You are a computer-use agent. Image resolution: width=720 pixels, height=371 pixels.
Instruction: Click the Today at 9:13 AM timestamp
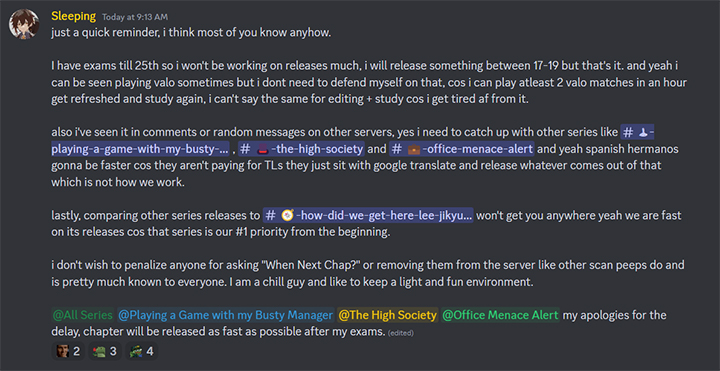[x=135, y=17]
